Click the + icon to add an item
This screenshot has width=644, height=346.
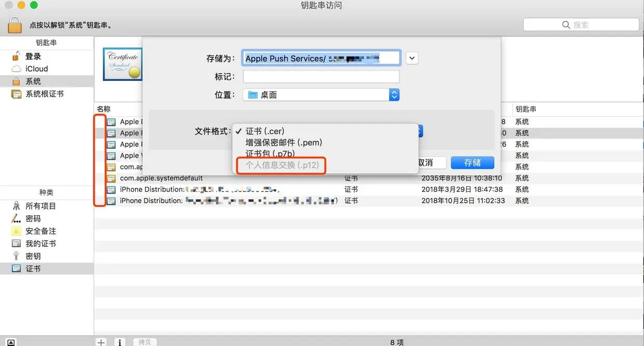pos(101,342)
